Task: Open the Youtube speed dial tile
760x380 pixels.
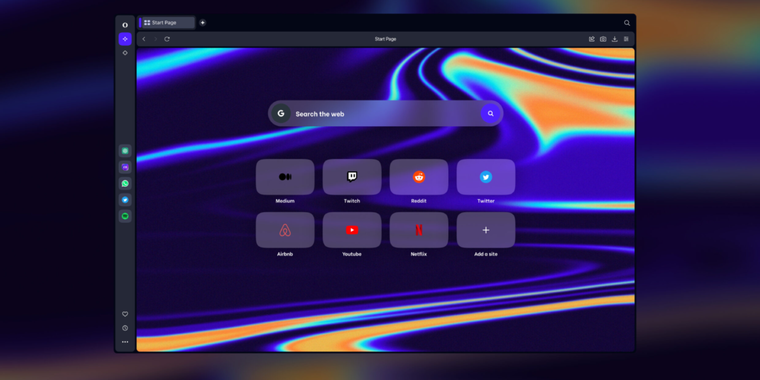Action: (x=352, y=230)
